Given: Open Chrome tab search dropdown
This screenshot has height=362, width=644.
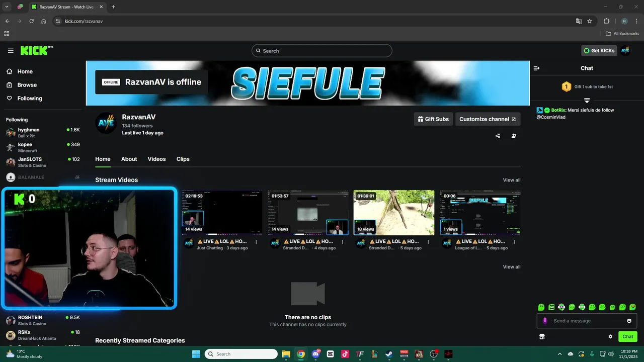Looking at the screenshot, I should pyautogui.click(x=7, y=7).
